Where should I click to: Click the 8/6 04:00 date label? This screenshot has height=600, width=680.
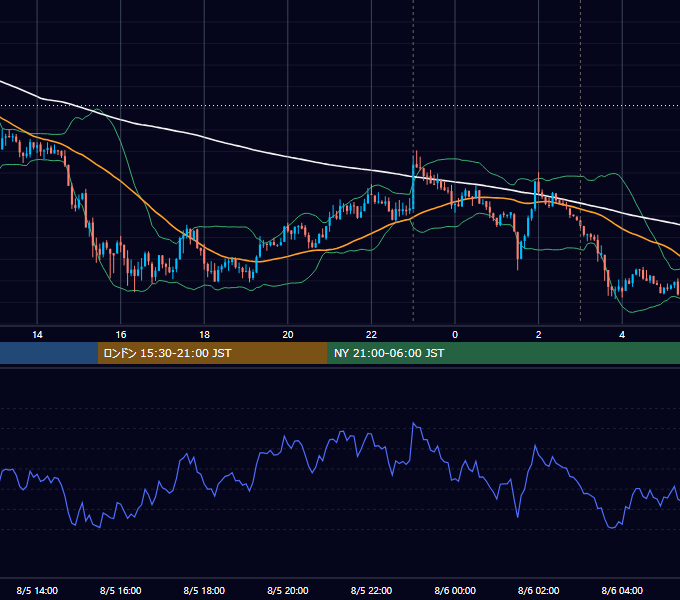622,590
